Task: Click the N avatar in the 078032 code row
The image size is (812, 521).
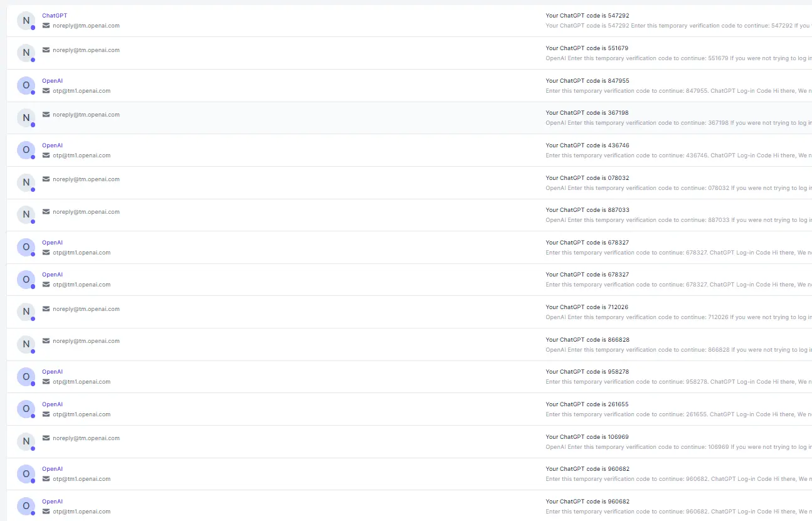Action: pos(26,182)
